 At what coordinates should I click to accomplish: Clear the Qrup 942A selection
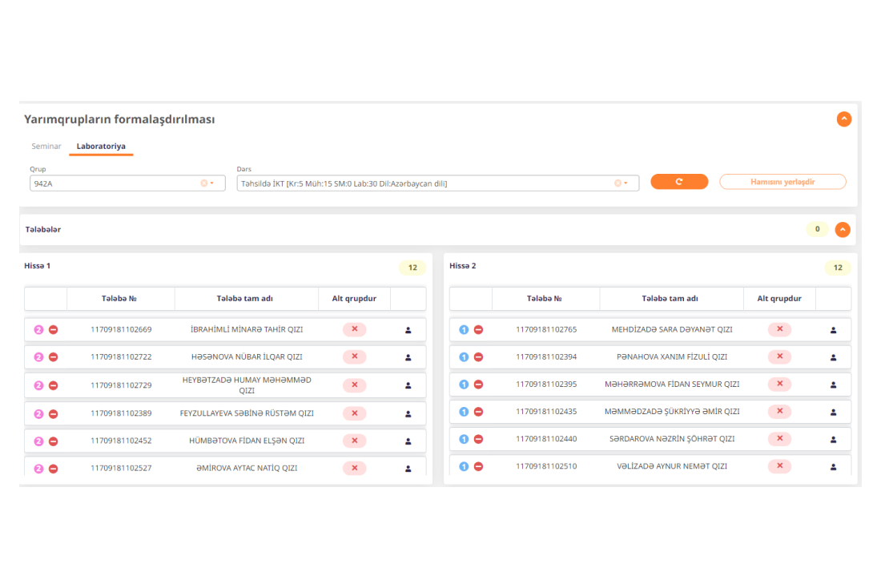[x=203, y=183]
